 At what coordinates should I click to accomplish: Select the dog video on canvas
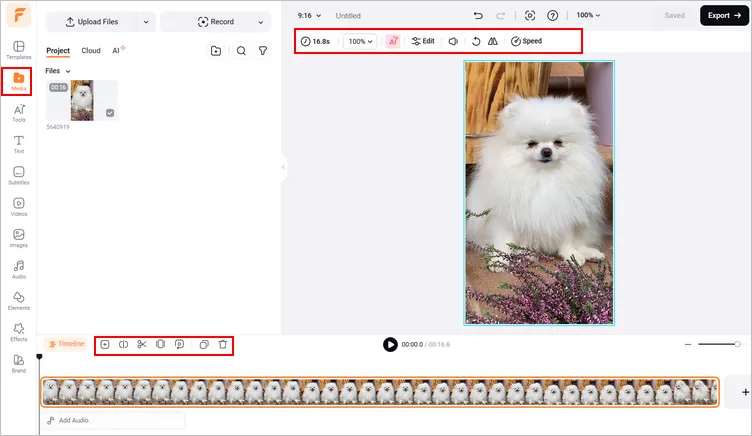[539, 193]
